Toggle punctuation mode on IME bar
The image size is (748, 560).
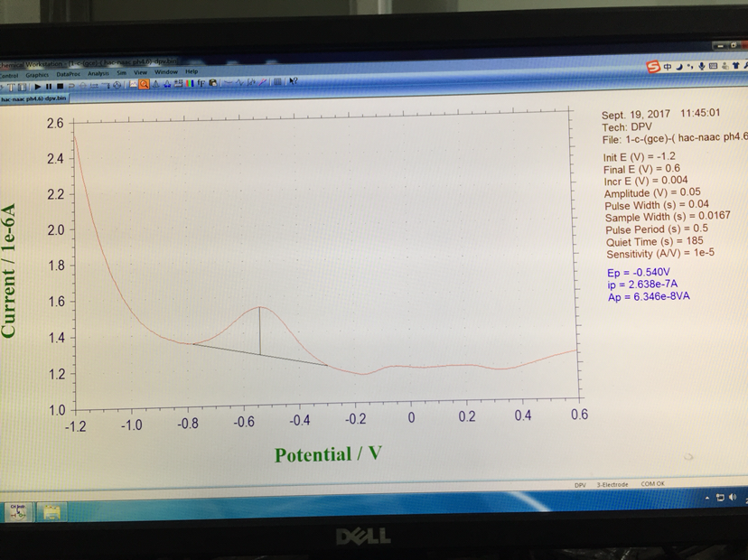click(690, 66)
